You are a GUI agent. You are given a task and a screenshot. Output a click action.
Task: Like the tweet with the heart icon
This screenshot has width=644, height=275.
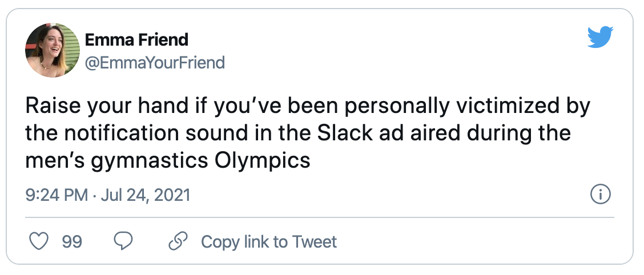[x=38, y=242]
